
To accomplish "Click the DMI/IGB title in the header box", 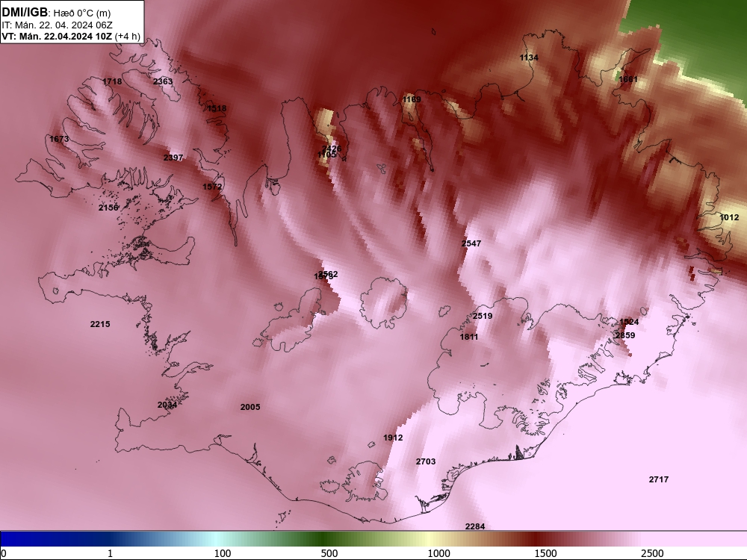I will [25, 13].
